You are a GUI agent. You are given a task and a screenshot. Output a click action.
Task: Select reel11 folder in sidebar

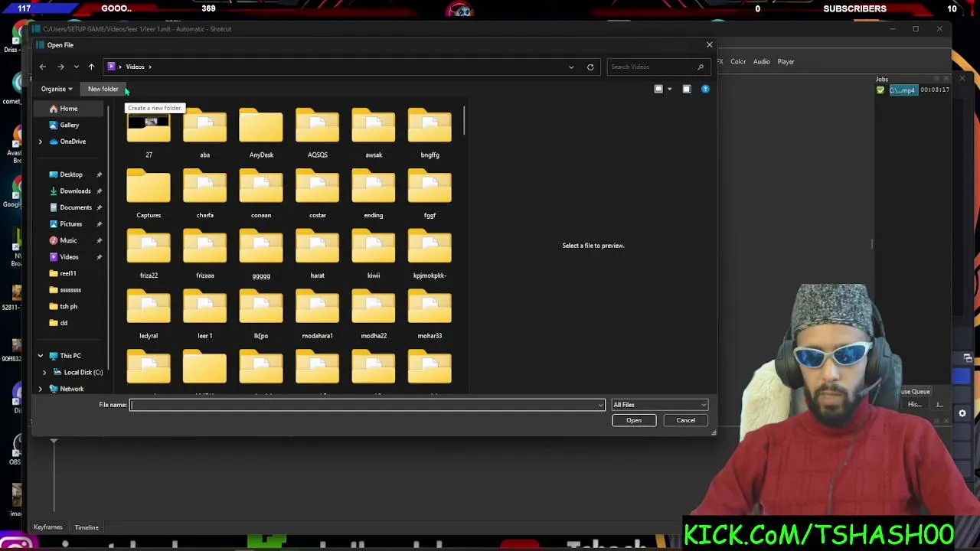coord(68,273)
